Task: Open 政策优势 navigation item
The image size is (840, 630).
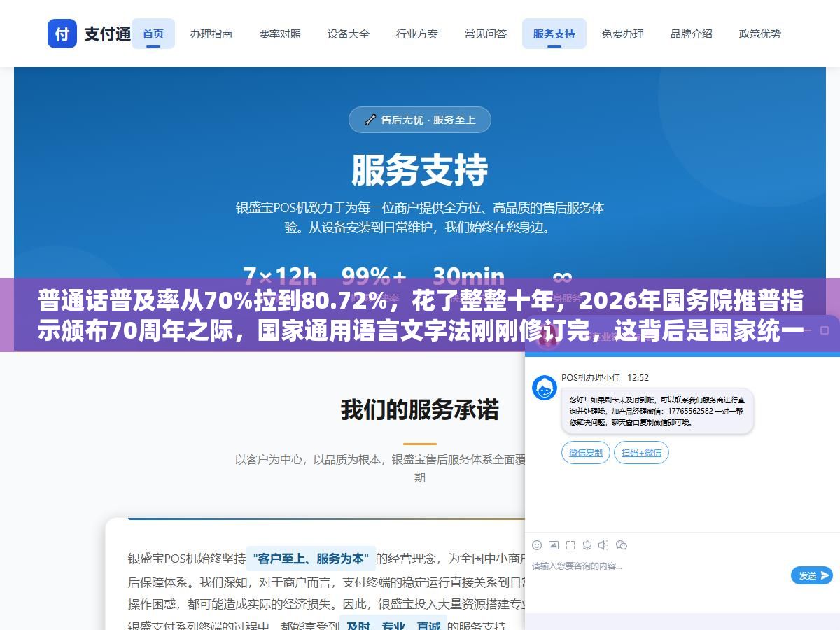Action: (760, 34)
